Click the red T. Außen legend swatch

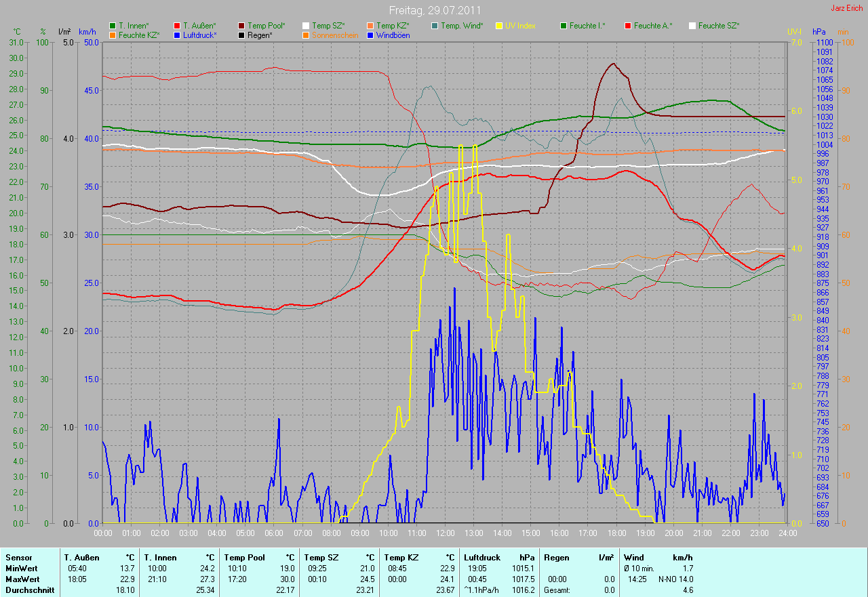tap(178, 26)
